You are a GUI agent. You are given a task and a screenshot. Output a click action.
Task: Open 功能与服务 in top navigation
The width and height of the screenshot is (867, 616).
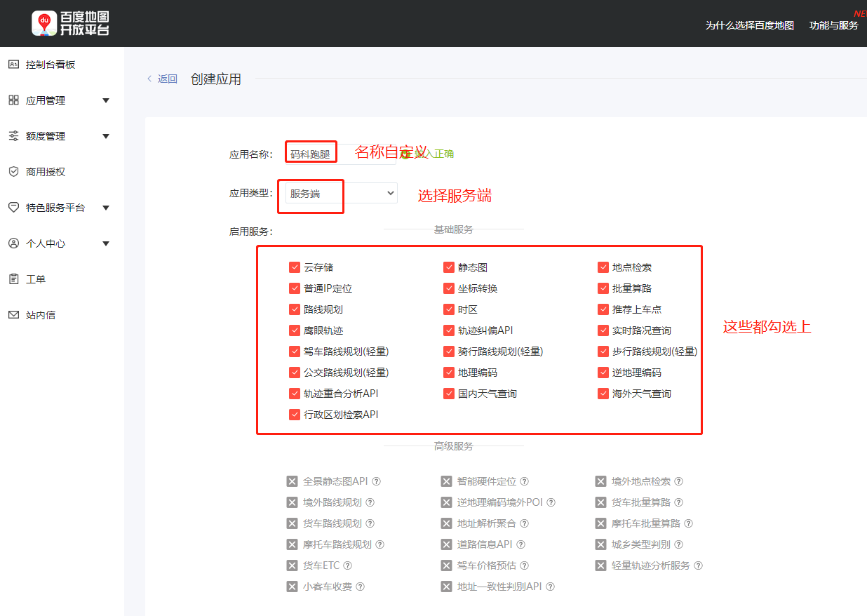click(x=834, y=25)
